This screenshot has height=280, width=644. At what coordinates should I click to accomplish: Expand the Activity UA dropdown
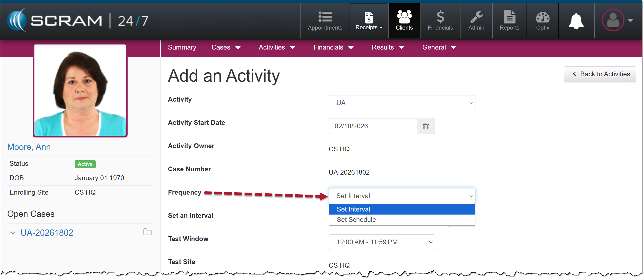[402, 103]
